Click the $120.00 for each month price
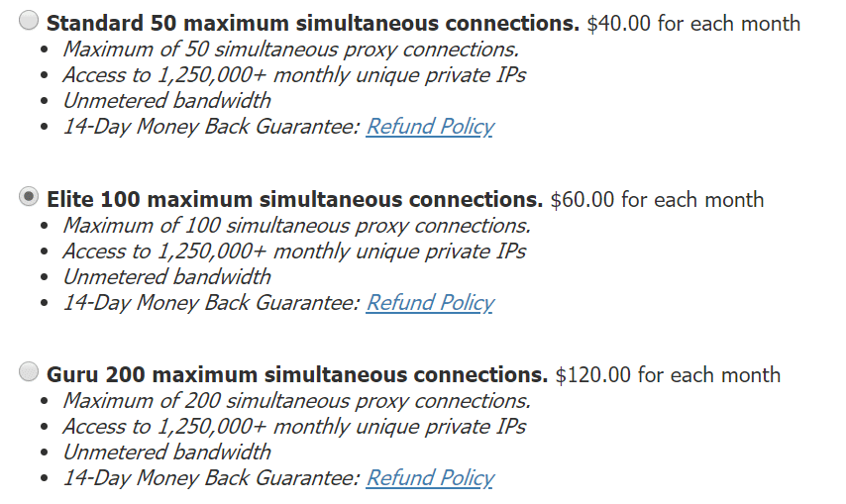846x504 pixels. [x=668, y=375]
